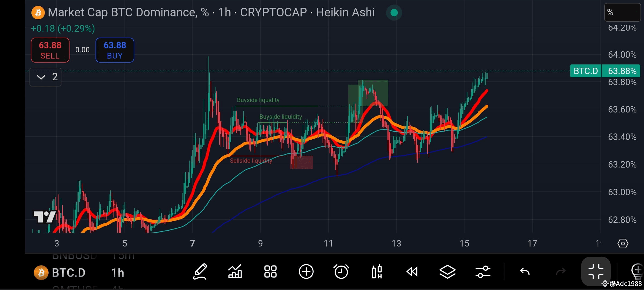Tap date 3 on the time axis
The image size is (644, 290).
click(x=57, y=244)
